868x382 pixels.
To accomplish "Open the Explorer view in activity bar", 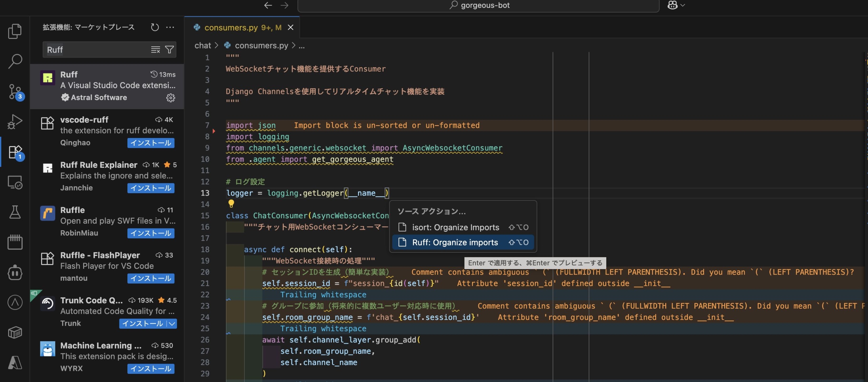I will (15, 31).
